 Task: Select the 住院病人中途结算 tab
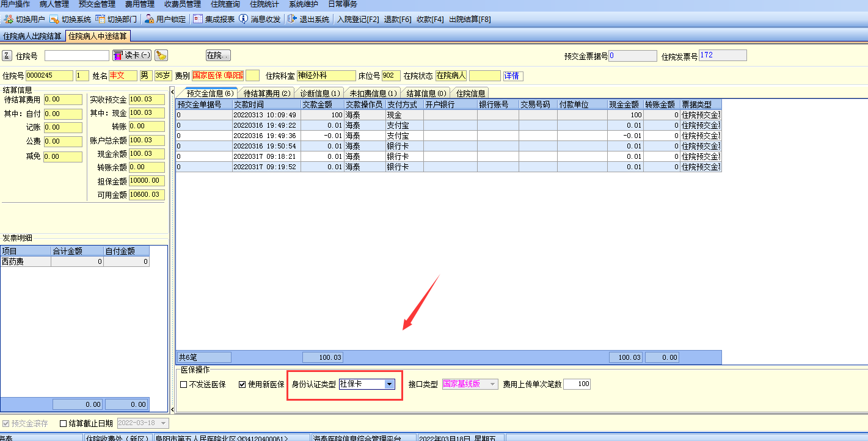click(x=98, y=36)
